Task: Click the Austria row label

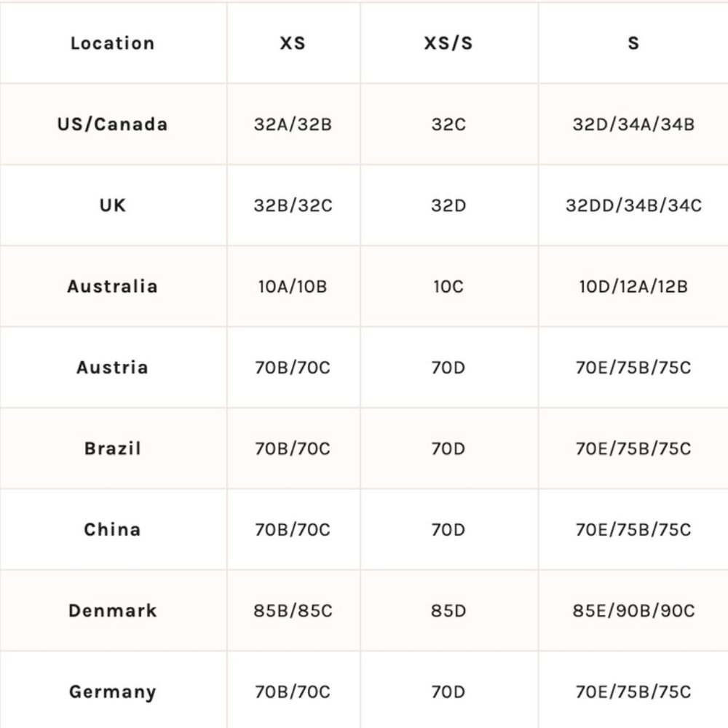Action: [x=112, y=367]
